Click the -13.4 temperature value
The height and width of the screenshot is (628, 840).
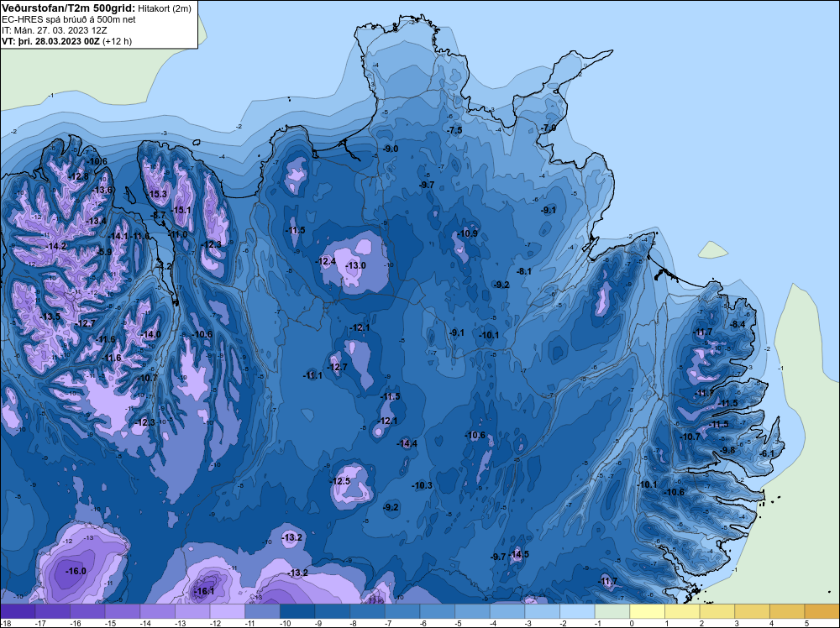(x=96, y=221)
